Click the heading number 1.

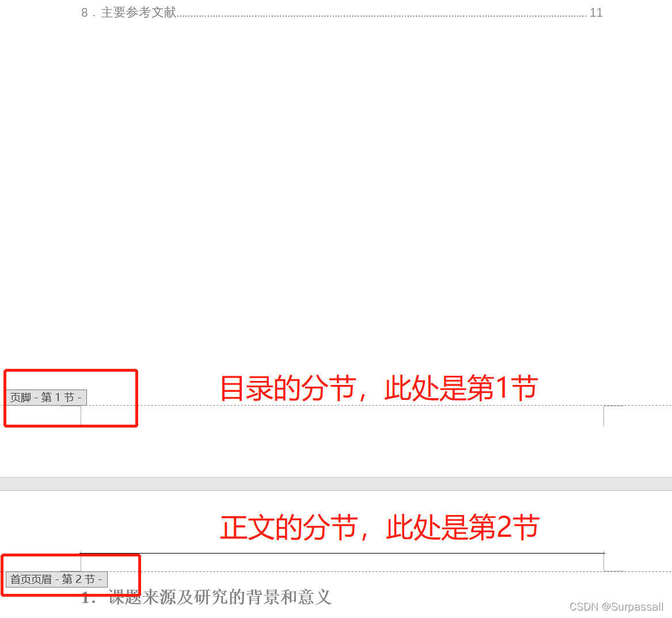pyautogui.click(x=88, y=597)
